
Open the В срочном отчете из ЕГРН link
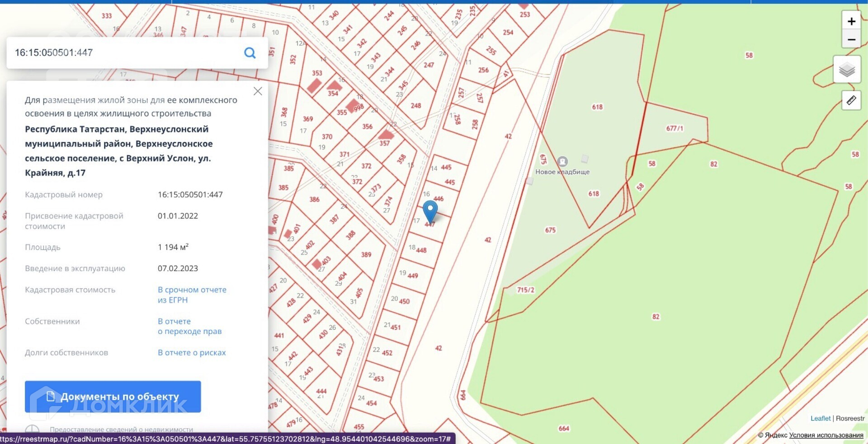(192, 295)
